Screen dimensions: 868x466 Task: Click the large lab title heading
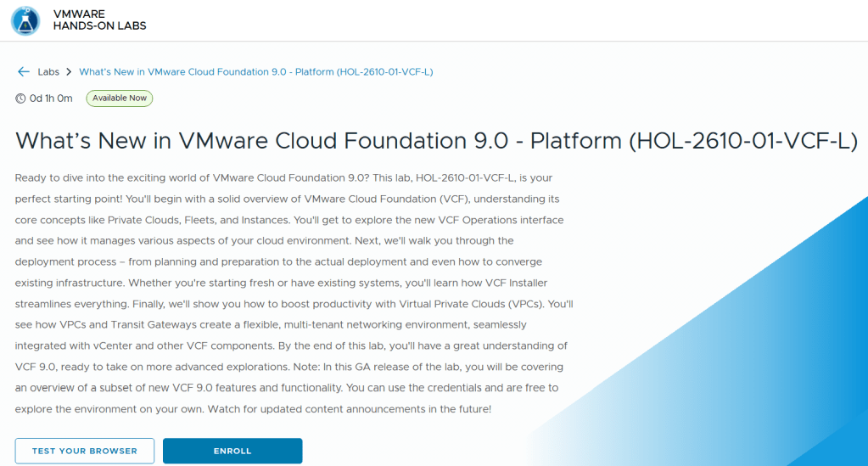436,140
